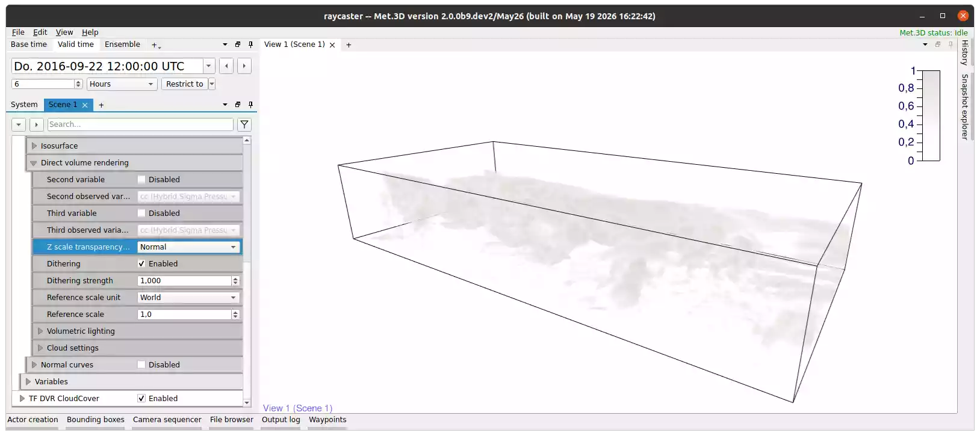
Task: Open the View menu
Action: coord(64,32)
